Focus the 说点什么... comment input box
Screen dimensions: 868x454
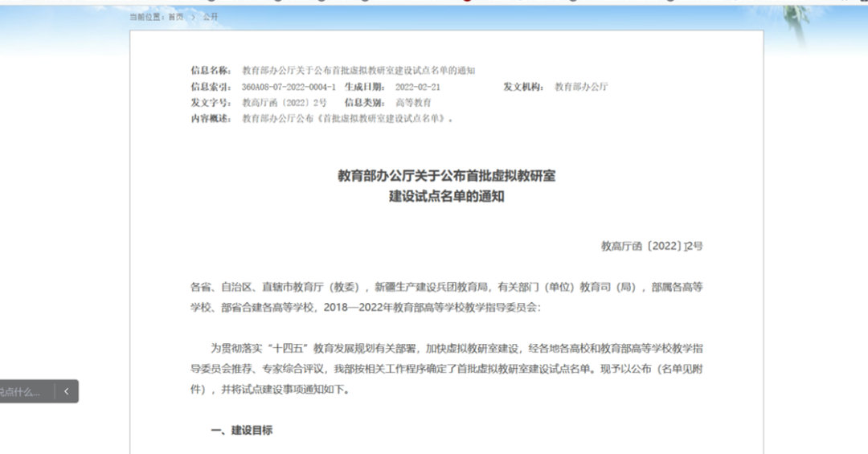(23, 391)
